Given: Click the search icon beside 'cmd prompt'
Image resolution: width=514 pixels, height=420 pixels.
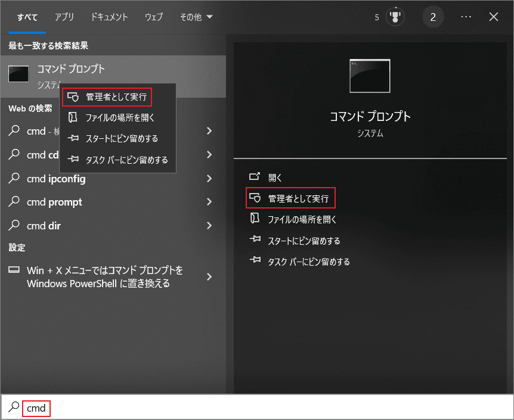Looking at the screenshot, I should click(14, 201).
